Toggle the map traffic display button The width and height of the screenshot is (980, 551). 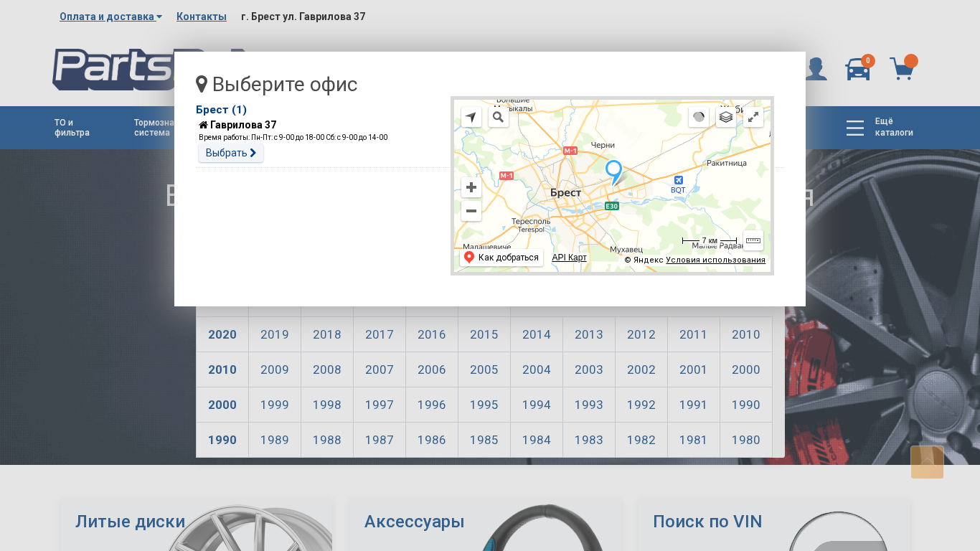699,117
